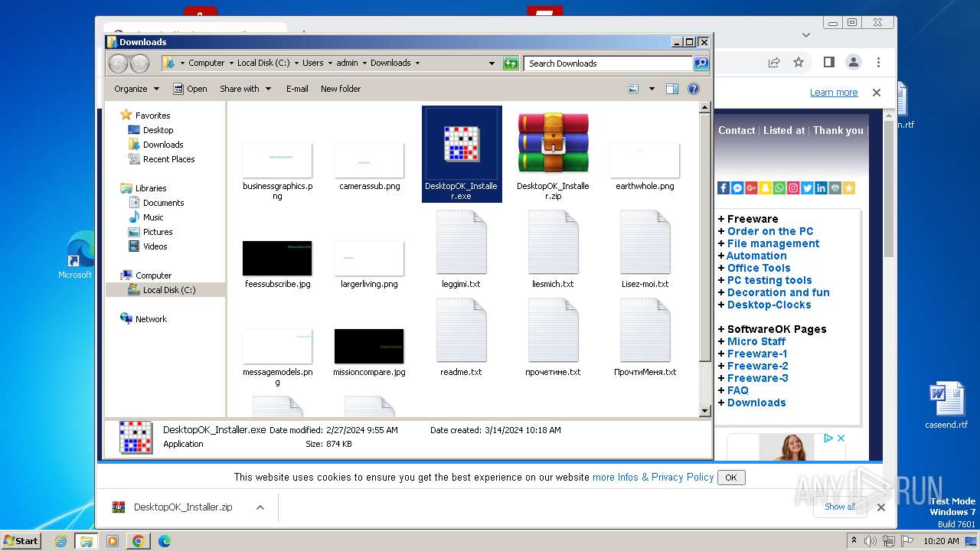Viewport: 980px width, 551px height.
Task: Select the Lisez-moi.txt file icon
Action: point(645,242)
